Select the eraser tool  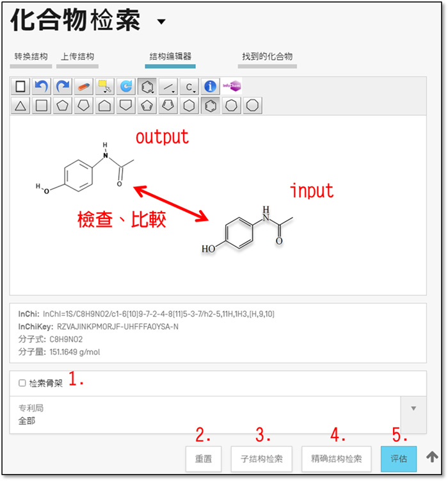[x=84, y=86]
